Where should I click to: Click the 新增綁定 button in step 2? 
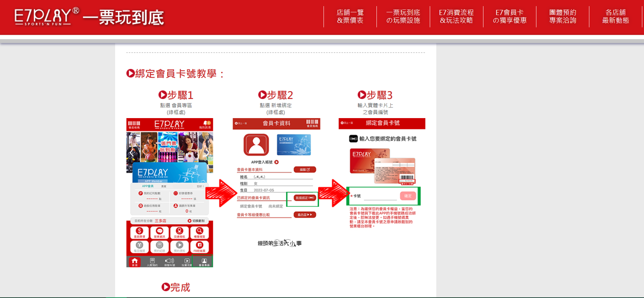(305, 198)
